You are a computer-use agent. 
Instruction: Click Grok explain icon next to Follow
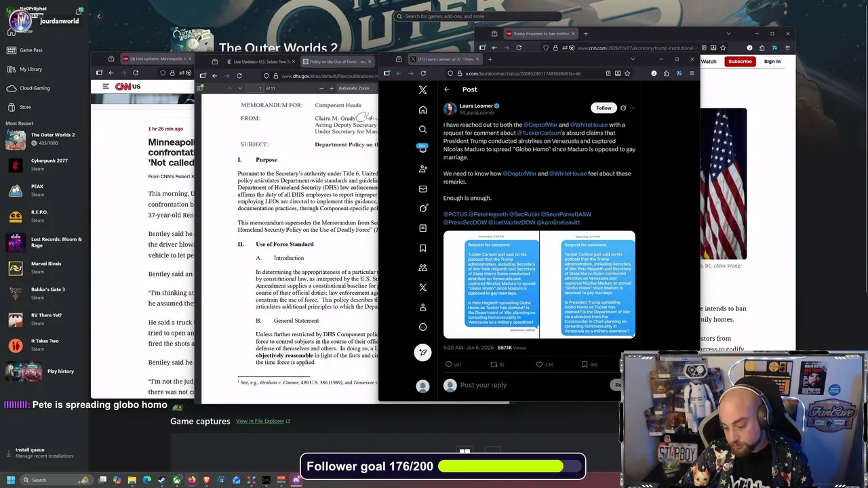point(623,108)
